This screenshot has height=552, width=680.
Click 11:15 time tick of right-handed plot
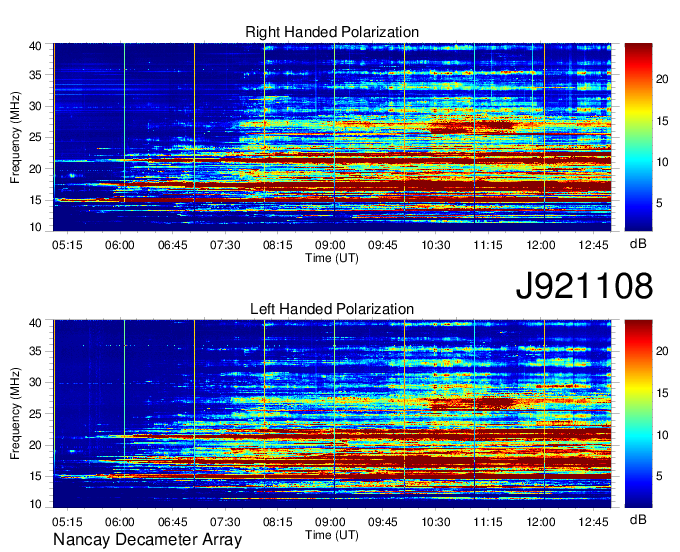coord(488,245)
